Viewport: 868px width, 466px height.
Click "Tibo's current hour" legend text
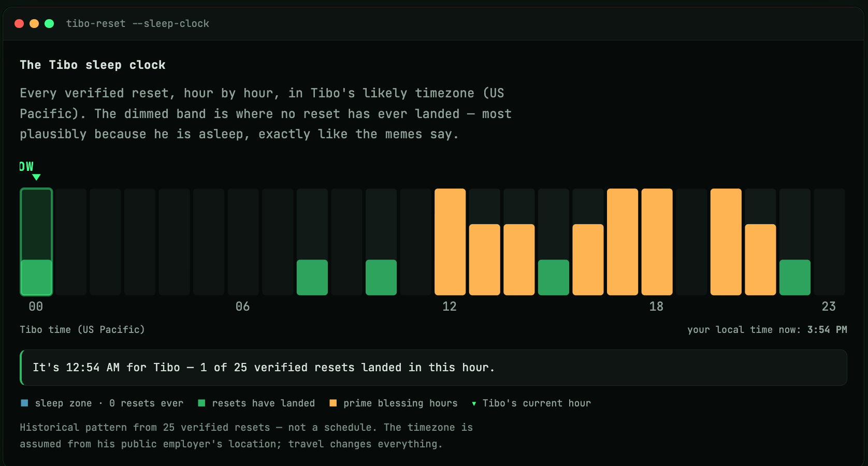point(537,403)
